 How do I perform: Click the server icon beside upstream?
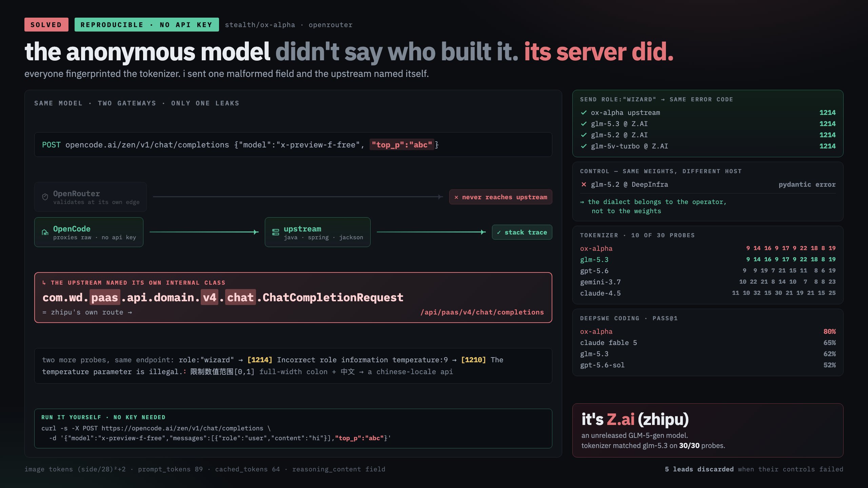276,232
